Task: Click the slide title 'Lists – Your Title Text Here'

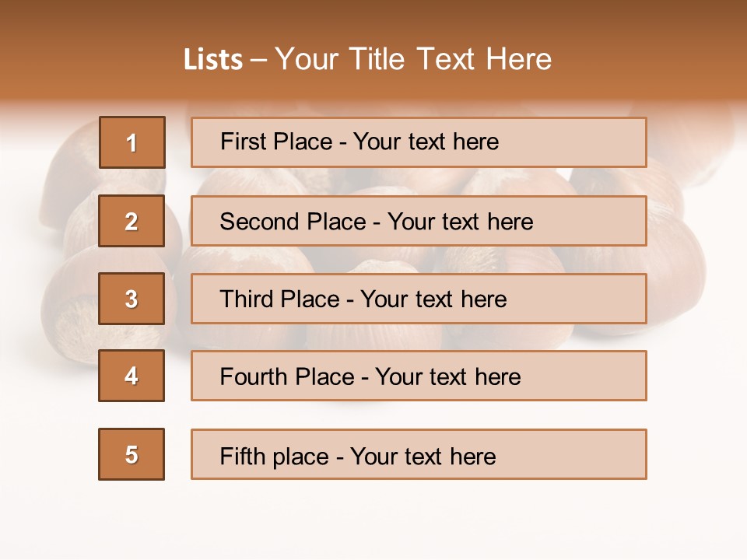Action: 367,59
